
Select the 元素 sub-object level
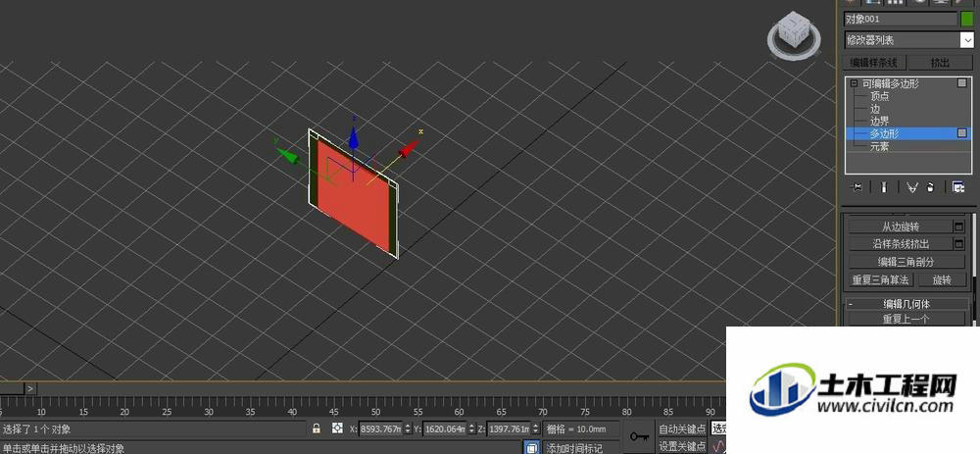click(x=879, y=146)
